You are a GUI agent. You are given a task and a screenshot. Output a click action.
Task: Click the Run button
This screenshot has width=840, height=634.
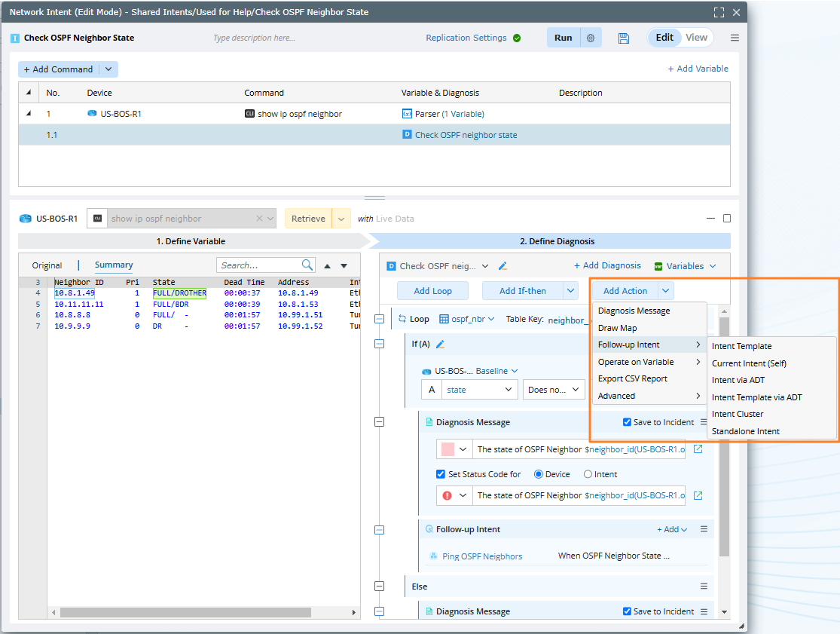coord(563,38)
